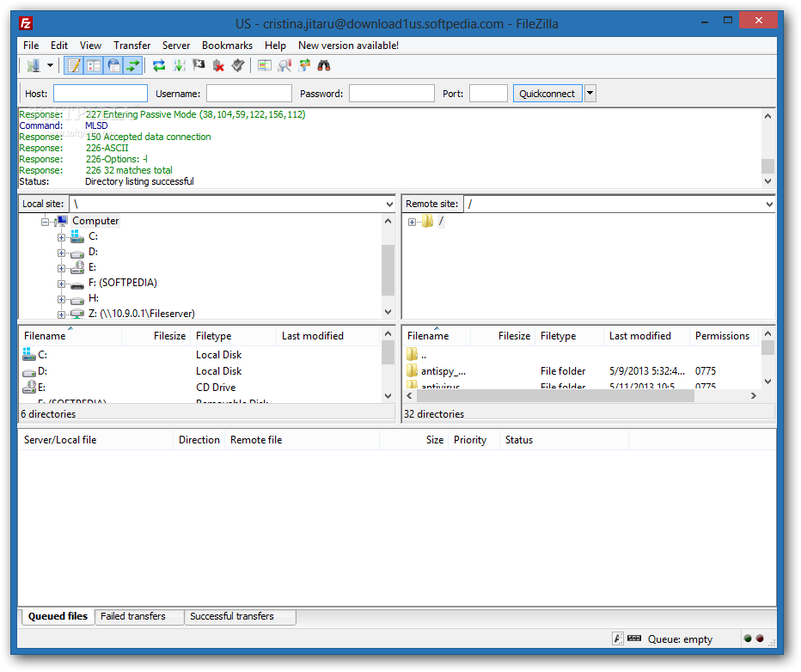The height and width of the screenshot is (672, 801).
Task: Click the New version available link
Action: click(348, 45)
